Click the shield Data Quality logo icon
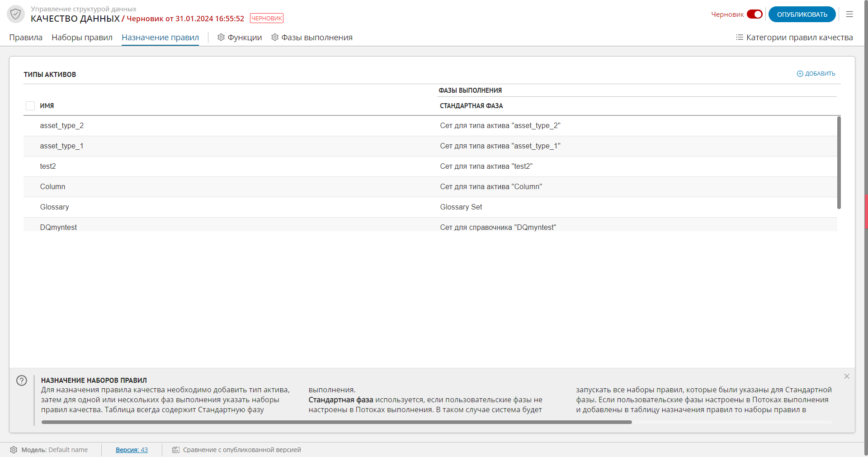The width and height of the screenshot is (868, 457). click(x=16, y=14)
